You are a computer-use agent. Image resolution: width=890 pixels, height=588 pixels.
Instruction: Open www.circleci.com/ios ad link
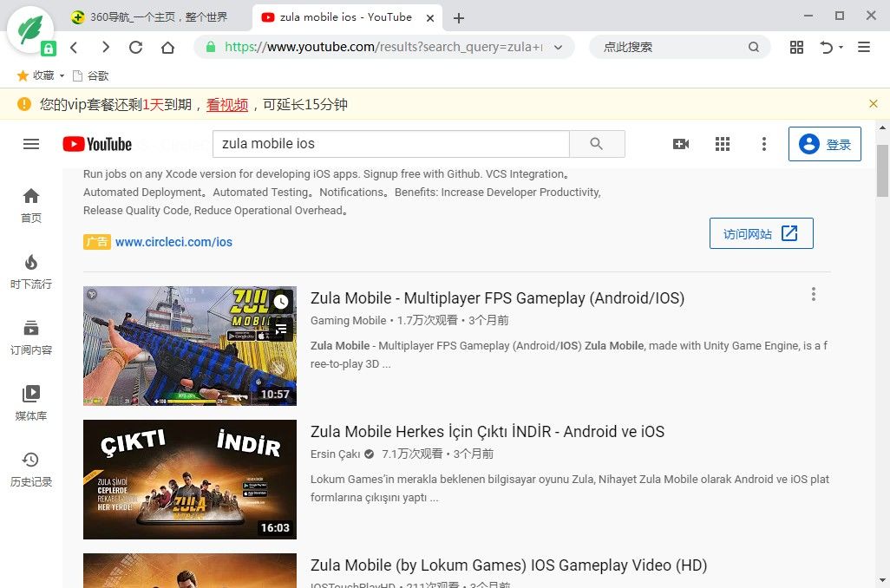coord(173,242)
